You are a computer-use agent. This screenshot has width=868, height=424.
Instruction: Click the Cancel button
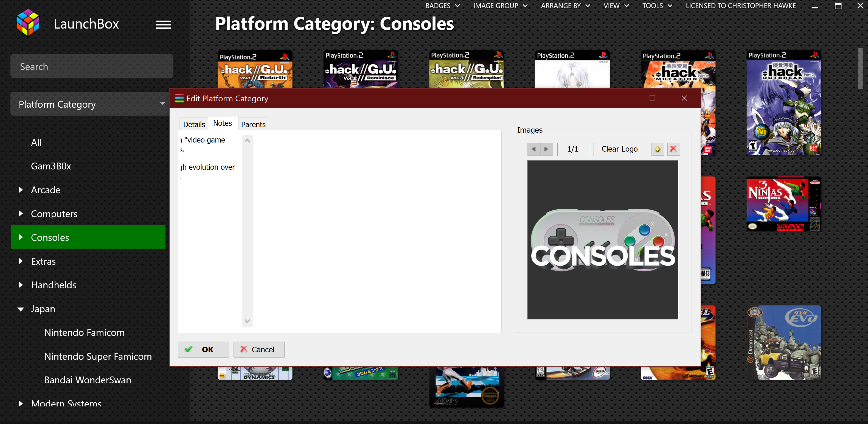259,350
